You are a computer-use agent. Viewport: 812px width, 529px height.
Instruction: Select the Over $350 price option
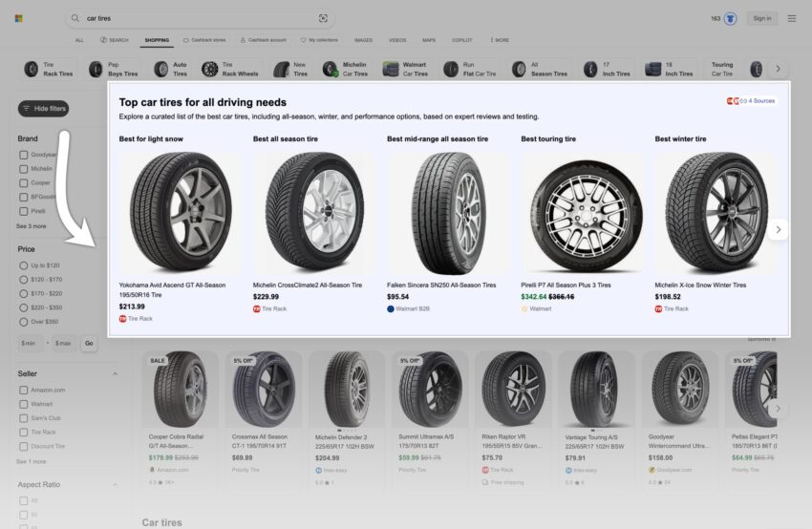pyautogui.click(x=23, y=322)
